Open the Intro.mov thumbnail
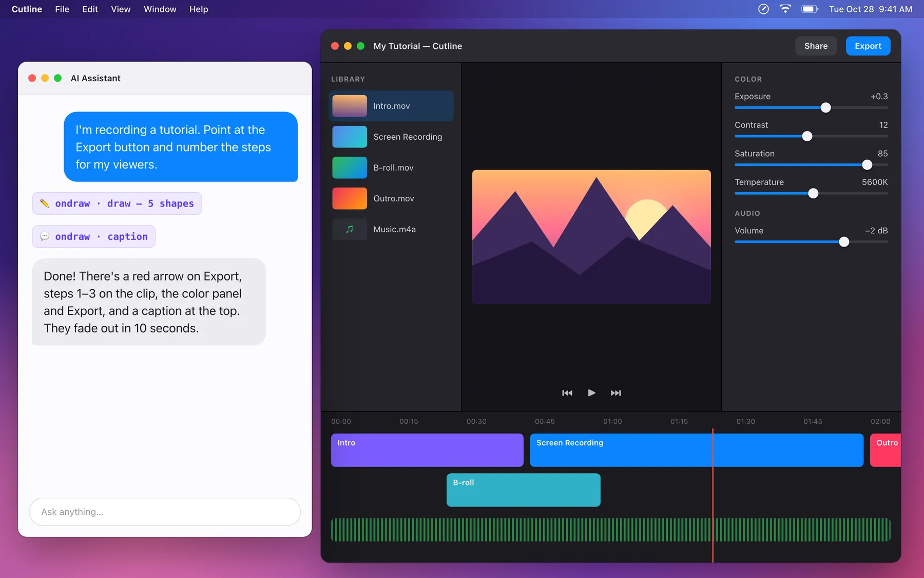The height and width of the screenshot is (578, 924). (350, 106)
